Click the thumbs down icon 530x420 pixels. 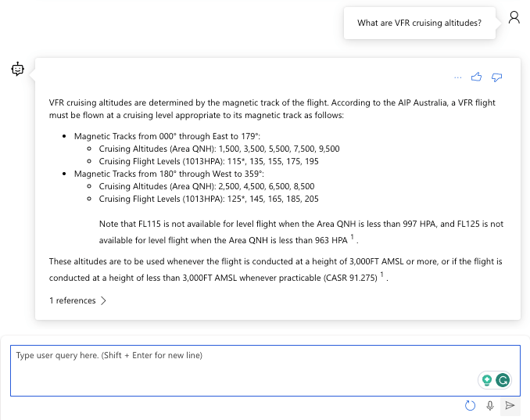(496, 77)
